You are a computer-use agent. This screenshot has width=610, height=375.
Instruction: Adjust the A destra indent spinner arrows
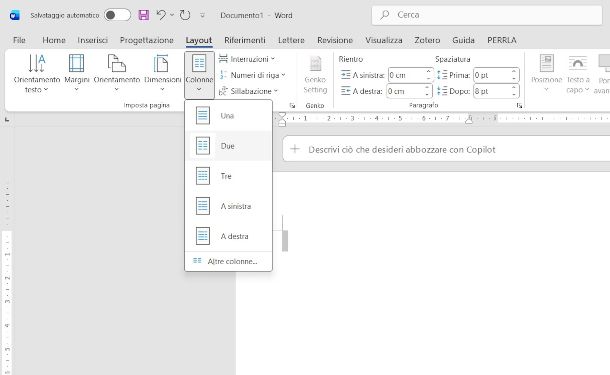pyautogui.click(x=428, y=91)
